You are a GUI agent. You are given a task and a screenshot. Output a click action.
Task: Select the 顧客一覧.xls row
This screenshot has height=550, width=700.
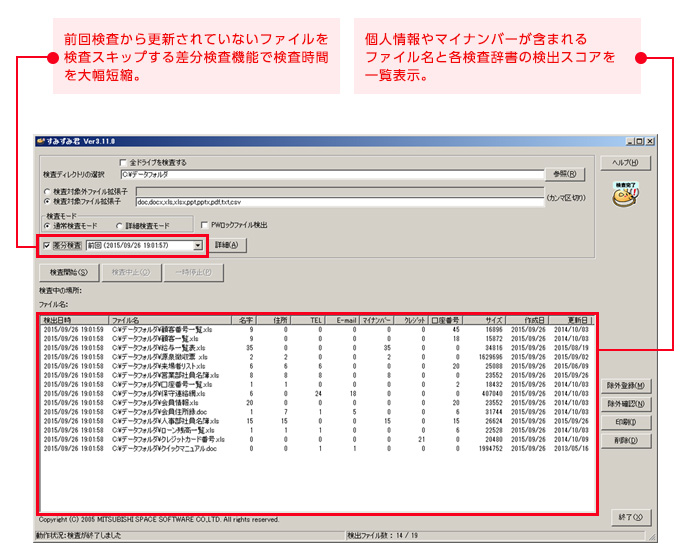(x=316, y=339)
